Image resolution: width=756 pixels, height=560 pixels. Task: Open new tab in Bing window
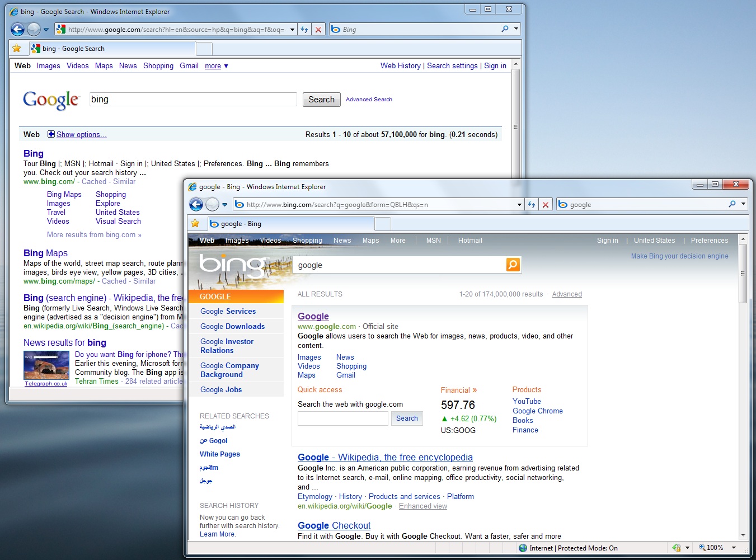pos(383,224)
